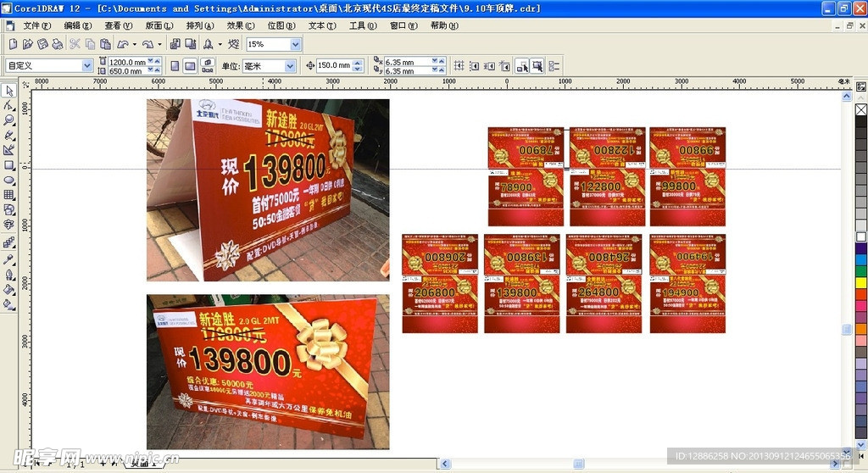Select the Rectangle tool
The image size is (868, 473).
(x=8, y=165)
